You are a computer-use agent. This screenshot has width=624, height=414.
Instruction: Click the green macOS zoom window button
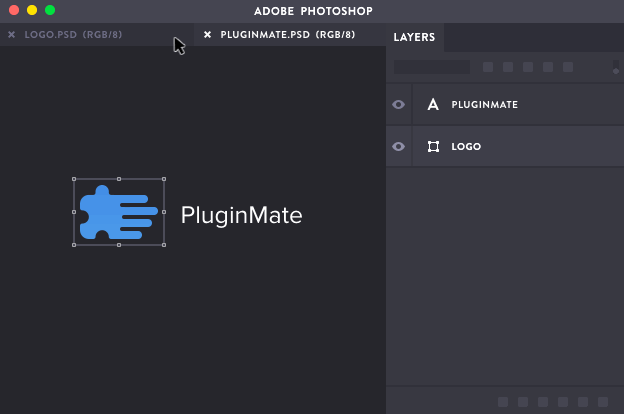tap(50, 10)
